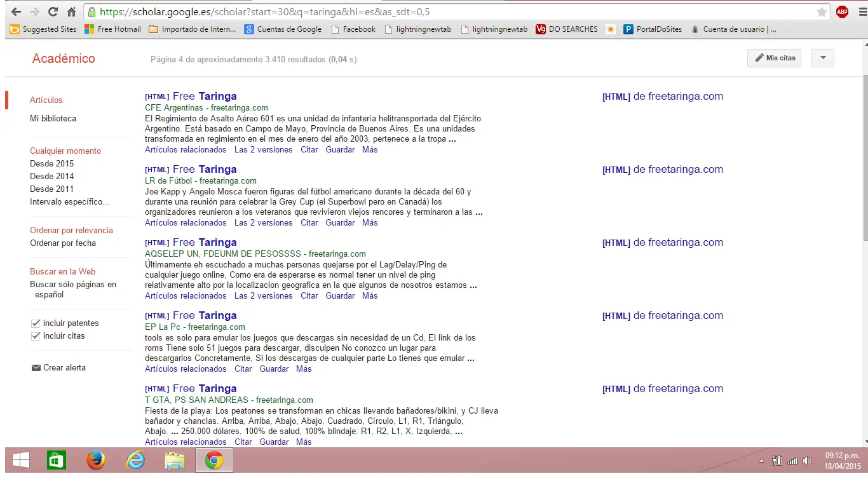Click the browser forward arrow

pyautogui.click(x=34, y=12)
